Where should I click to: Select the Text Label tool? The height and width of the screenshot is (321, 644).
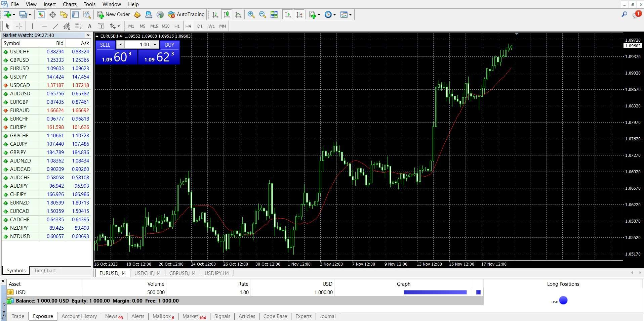pos(101,26)
